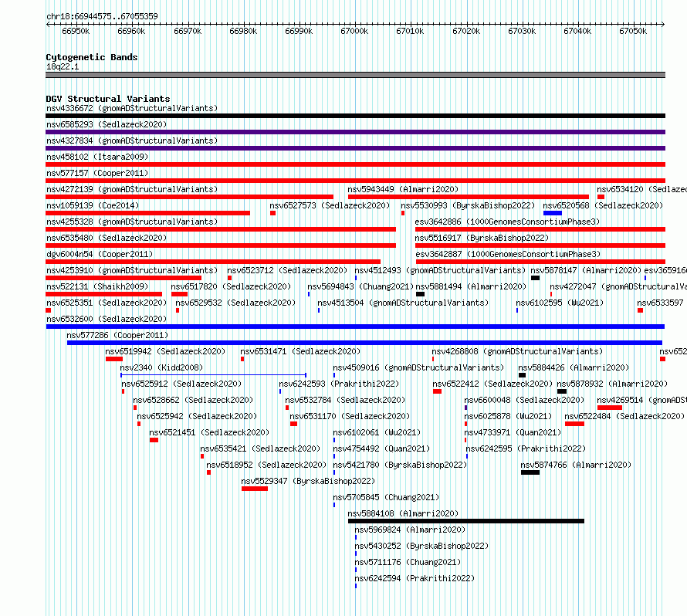Open nsv6525912 (Sedlazeck2020) label
687x616 pixels.
click(181, 384)
